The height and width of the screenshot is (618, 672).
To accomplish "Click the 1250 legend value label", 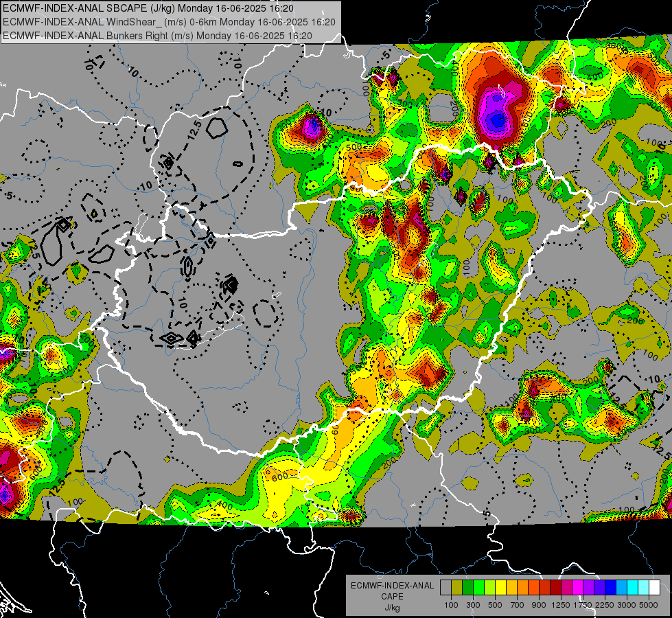I will pos(561,605).
